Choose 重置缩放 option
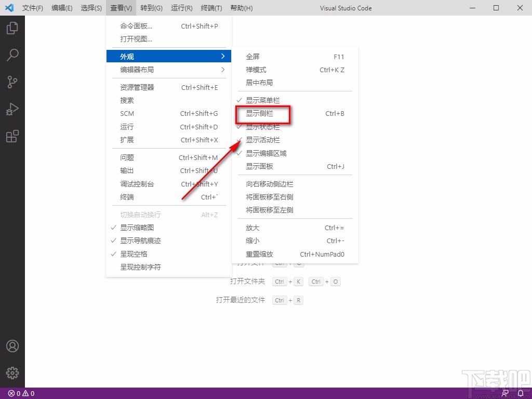This screenshot has height=399, width=532. [x=295, y=254]
